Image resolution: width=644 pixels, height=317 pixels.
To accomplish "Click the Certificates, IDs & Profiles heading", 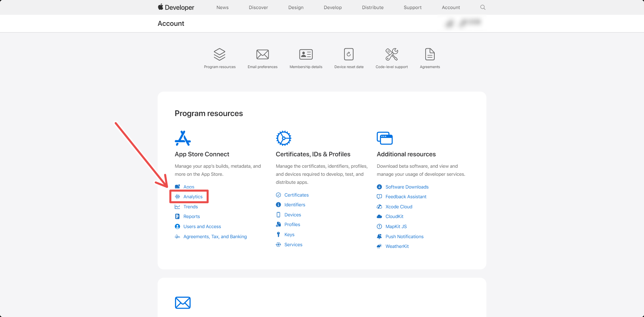I will (x=313, y=154).
